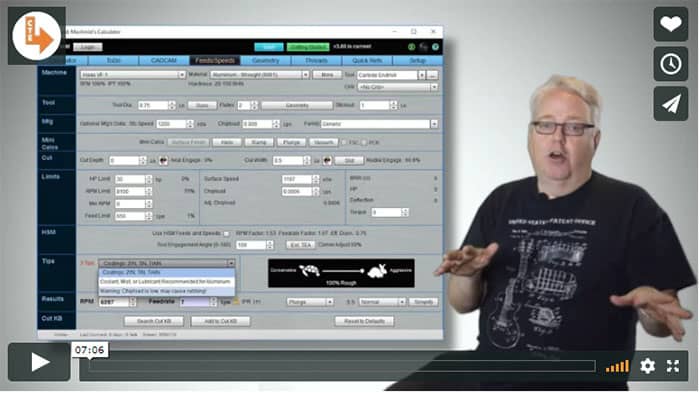Click the cyan button in header
The image size is (700, 393).
[269, 46]
